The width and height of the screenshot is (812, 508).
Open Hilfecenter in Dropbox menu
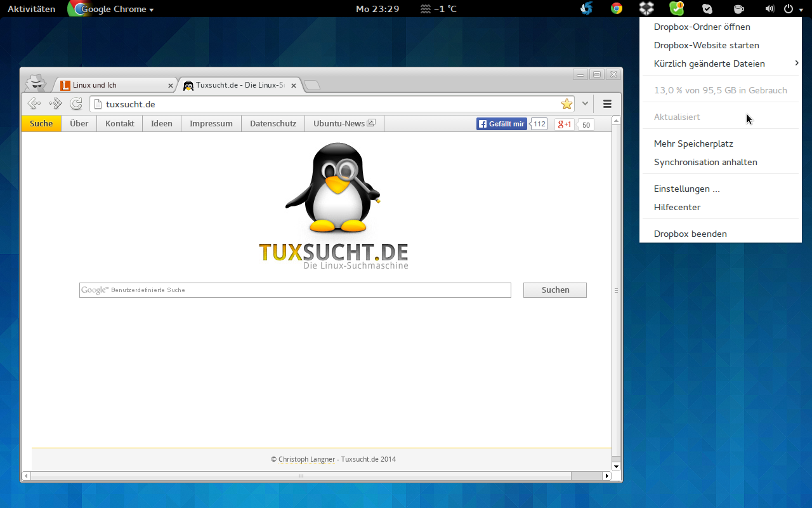point(721,207)
